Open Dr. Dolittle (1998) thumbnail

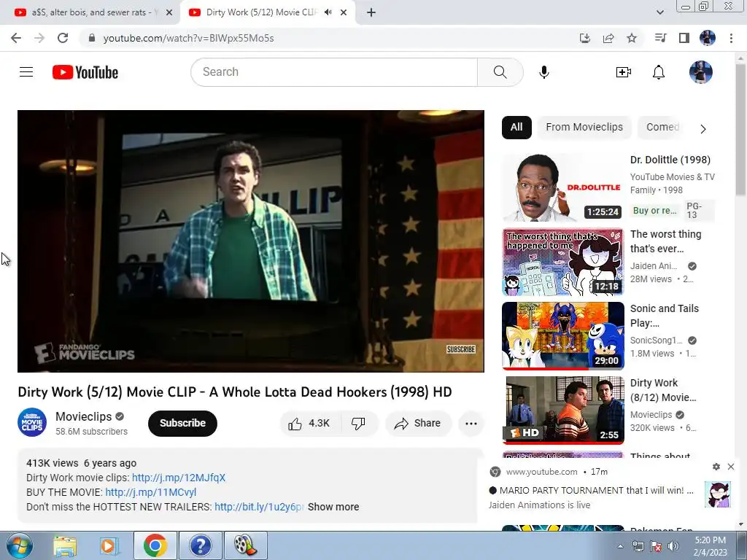point(562,187)
